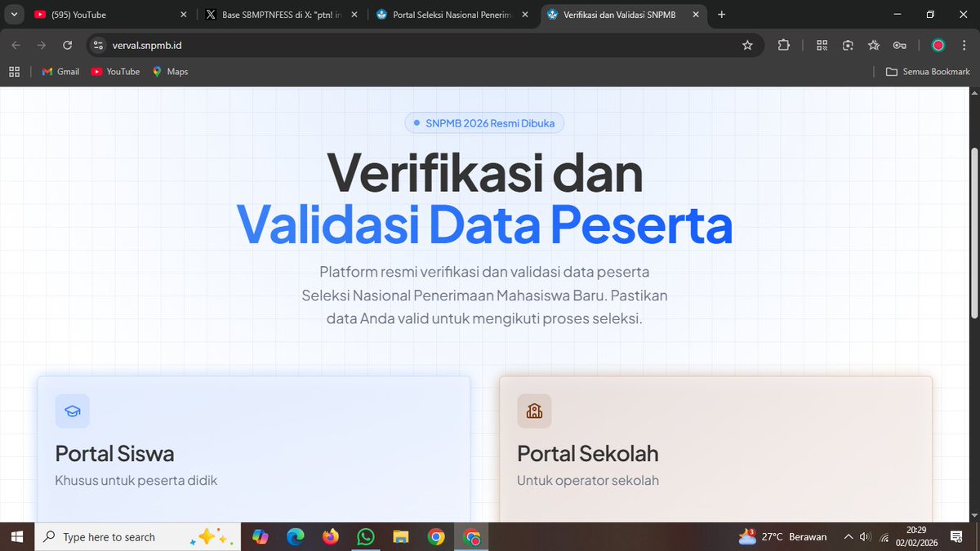Open the password manager key icon
Viewport: 980px width, 551px height.
pyautogui.click(x=899, y=45)
